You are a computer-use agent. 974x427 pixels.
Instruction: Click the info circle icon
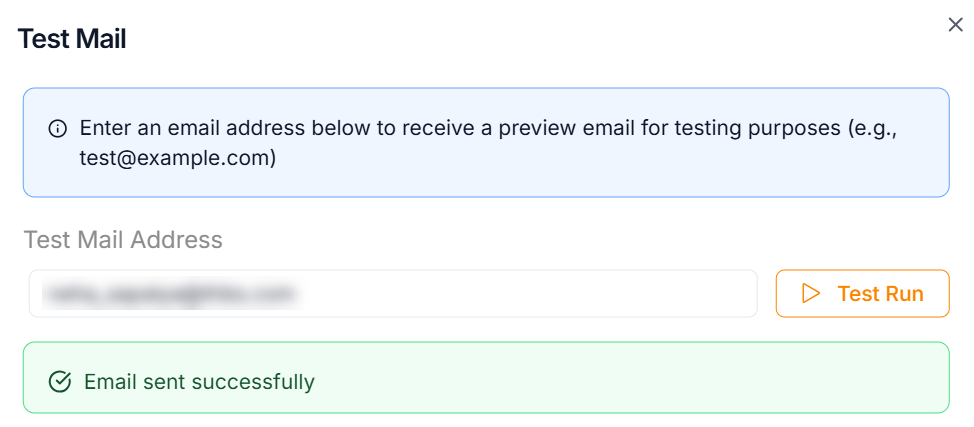[x=57, y=129]
